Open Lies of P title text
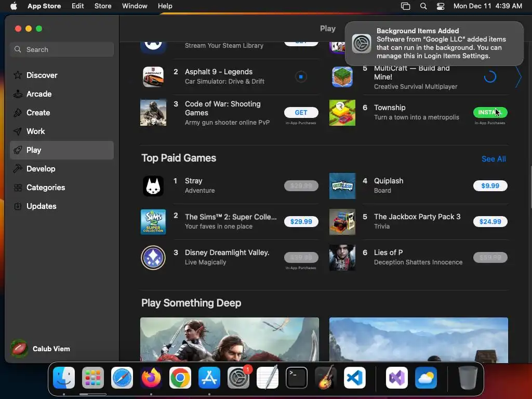 click(388, 252)
